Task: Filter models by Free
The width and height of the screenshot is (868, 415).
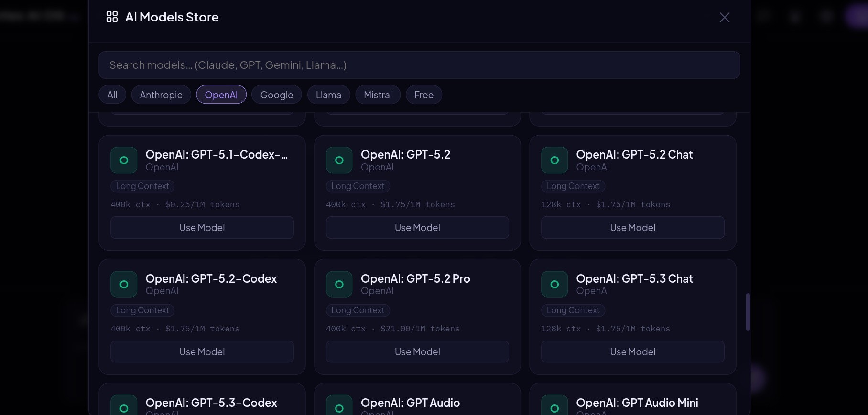Action: 424,95
